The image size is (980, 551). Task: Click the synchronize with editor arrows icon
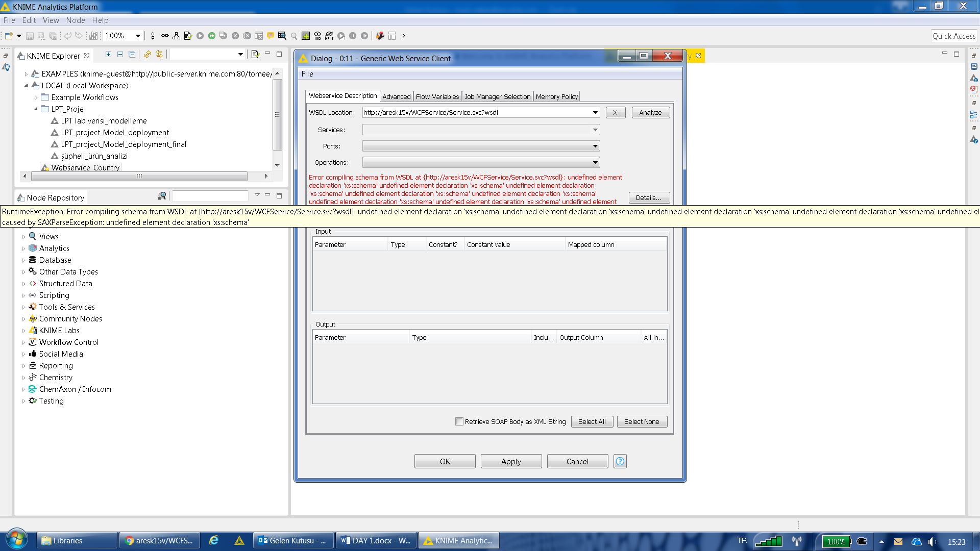[x=159, y=54]
